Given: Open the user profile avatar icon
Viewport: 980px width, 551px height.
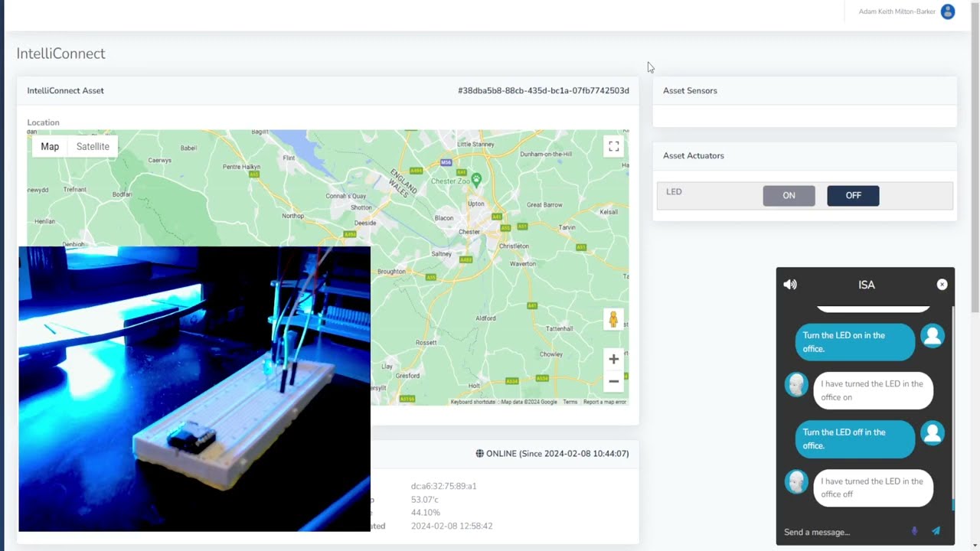Looking at the screenshot, I should (948, 11).
